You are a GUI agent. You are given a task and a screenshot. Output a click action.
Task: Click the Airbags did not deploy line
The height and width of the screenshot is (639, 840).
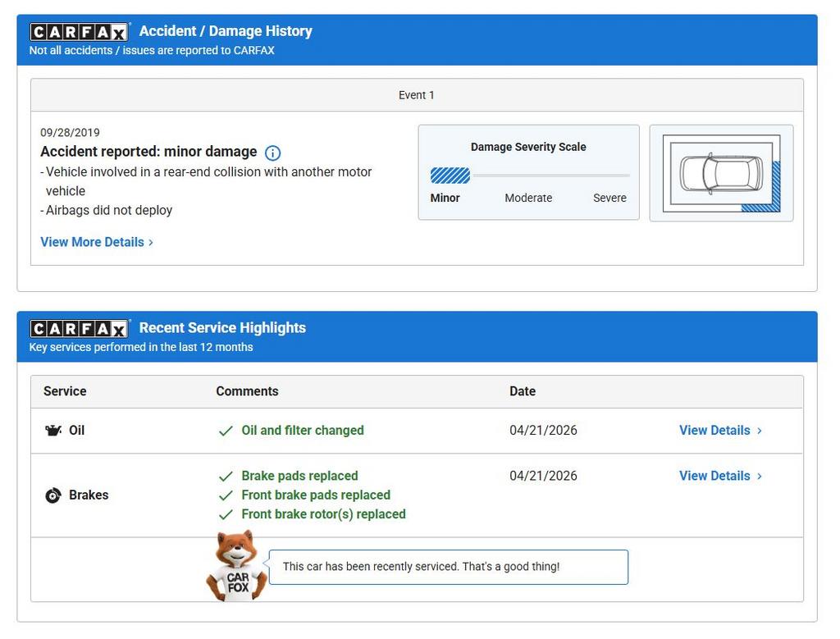pyautogui.click(x=107, y=210)
